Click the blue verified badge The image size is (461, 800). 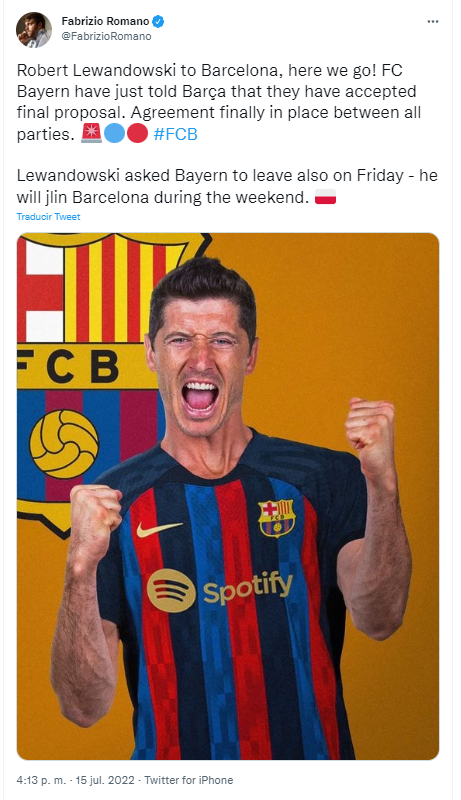coord(158,21)
